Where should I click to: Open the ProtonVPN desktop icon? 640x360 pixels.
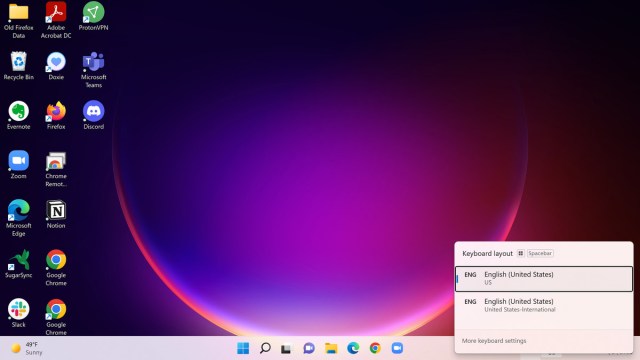[93, 17]
